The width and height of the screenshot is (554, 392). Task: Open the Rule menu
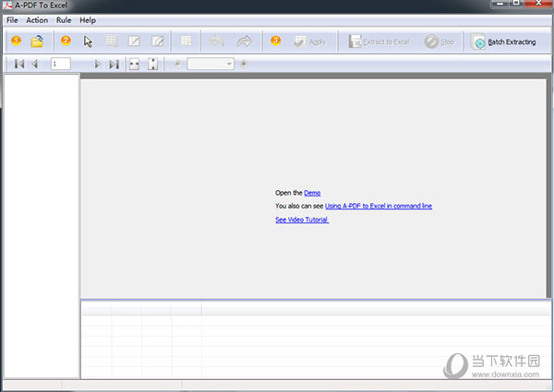click(x=64, y=20)
